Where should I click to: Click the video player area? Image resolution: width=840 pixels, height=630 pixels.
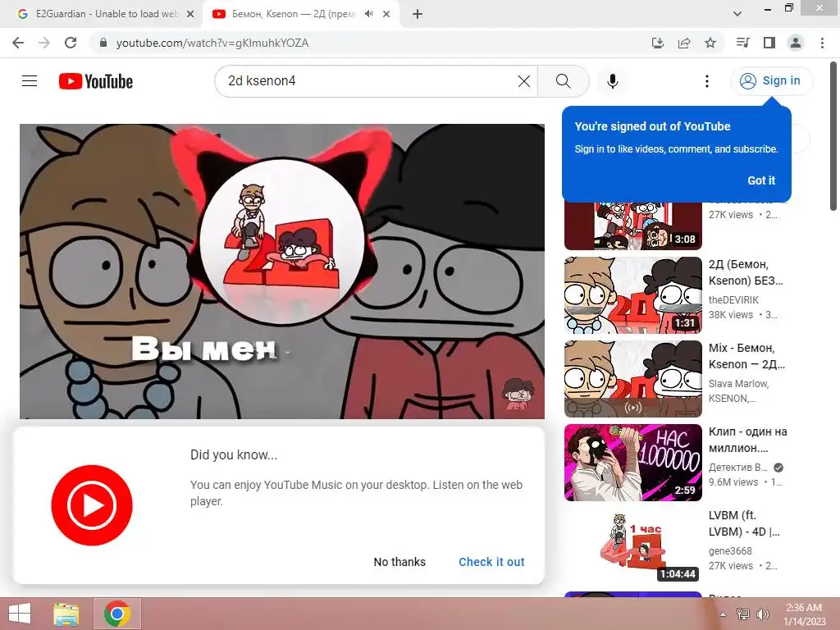coord(282,271)
